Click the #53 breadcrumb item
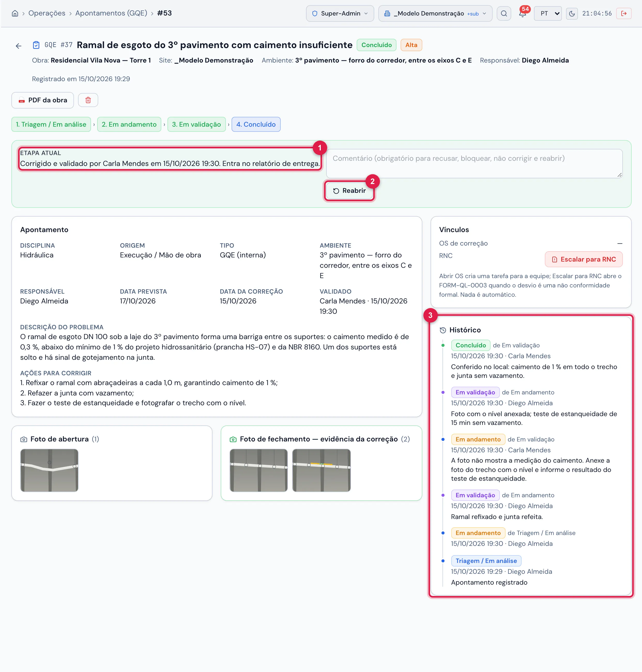Screen dimensions: 642x672 click(164, 13)
